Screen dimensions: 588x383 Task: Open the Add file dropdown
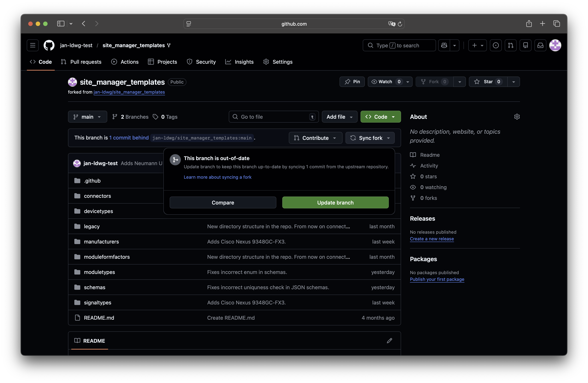tap(339, 117)
